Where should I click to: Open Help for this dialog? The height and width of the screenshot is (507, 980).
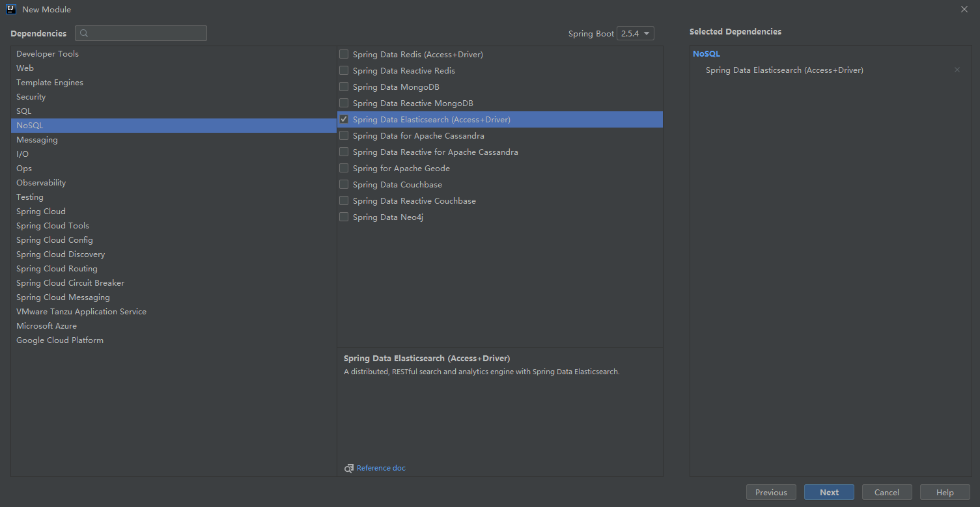coord(945,492)
